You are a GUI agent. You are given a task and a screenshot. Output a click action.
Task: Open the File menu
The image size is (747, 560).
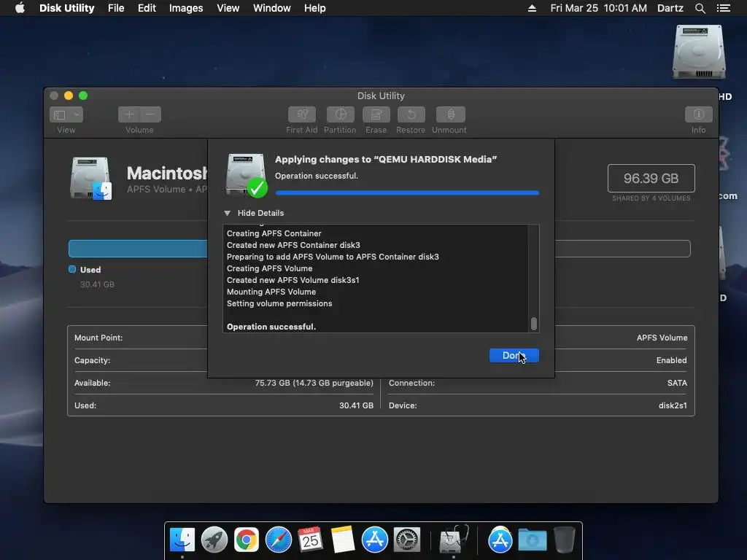coord(116,8)
